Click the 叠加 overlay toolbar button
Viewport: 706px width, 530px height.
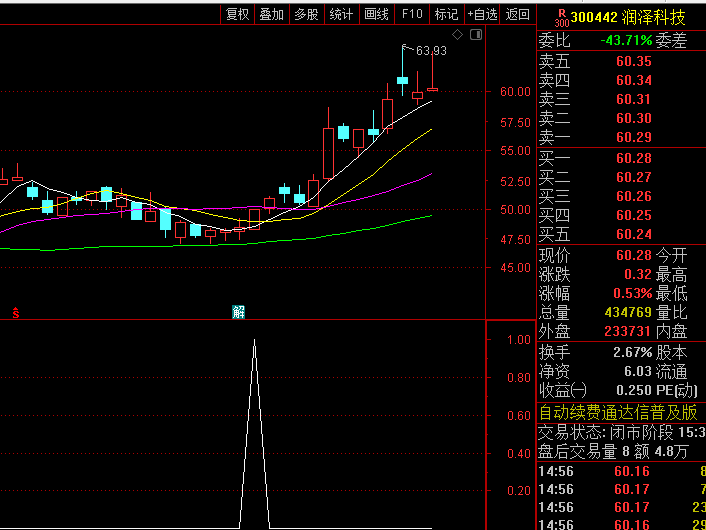[271, 14]
